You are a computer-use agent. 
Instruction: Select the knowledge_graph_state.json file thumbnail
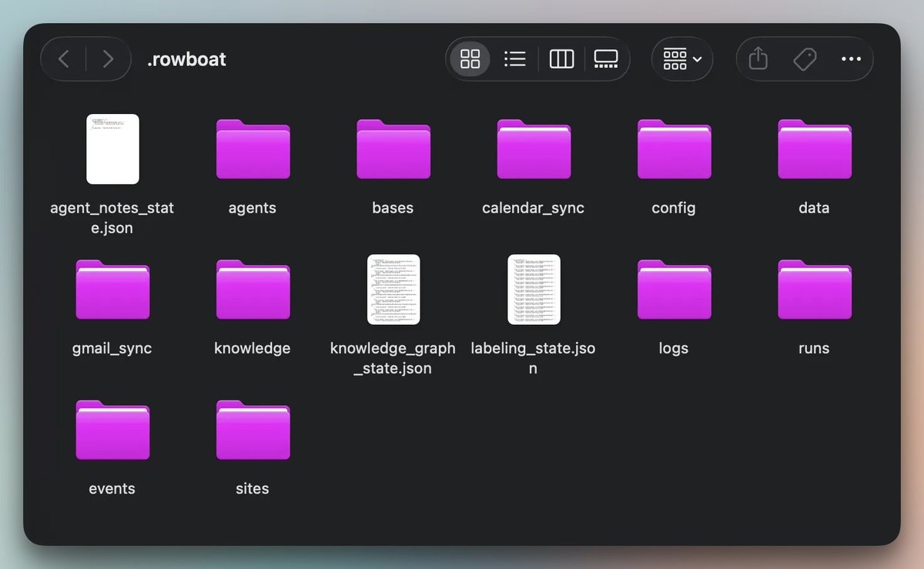pyautogui.click(x=393, y=290)
